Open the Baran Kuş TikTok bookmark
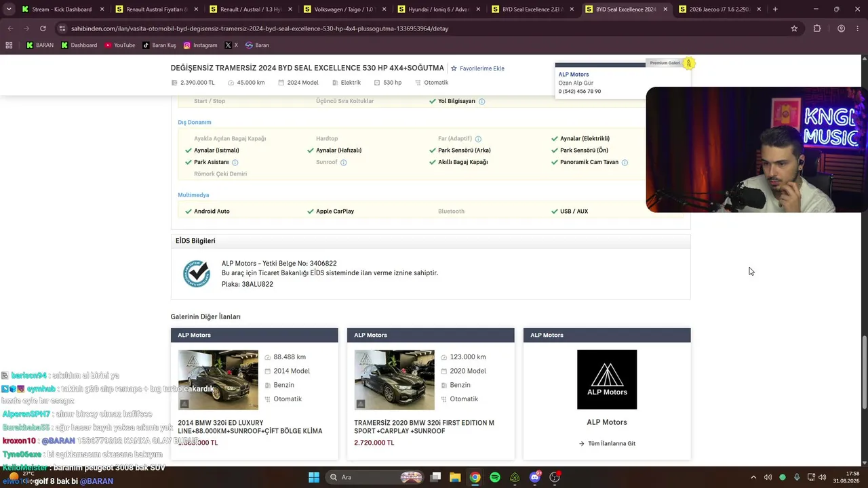Image resolution: width=868 pixels, height=488 pixels. [159, 45]
